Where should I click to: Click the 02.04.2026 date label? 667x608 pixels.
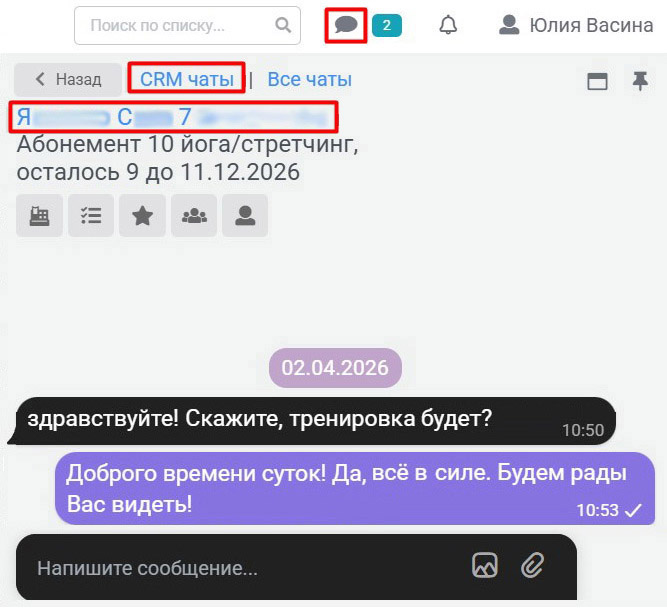[x=335, y=368]
